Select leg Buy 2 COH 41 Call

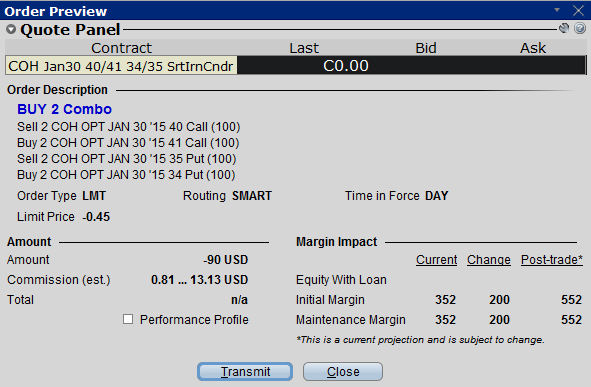pos(128,143)
